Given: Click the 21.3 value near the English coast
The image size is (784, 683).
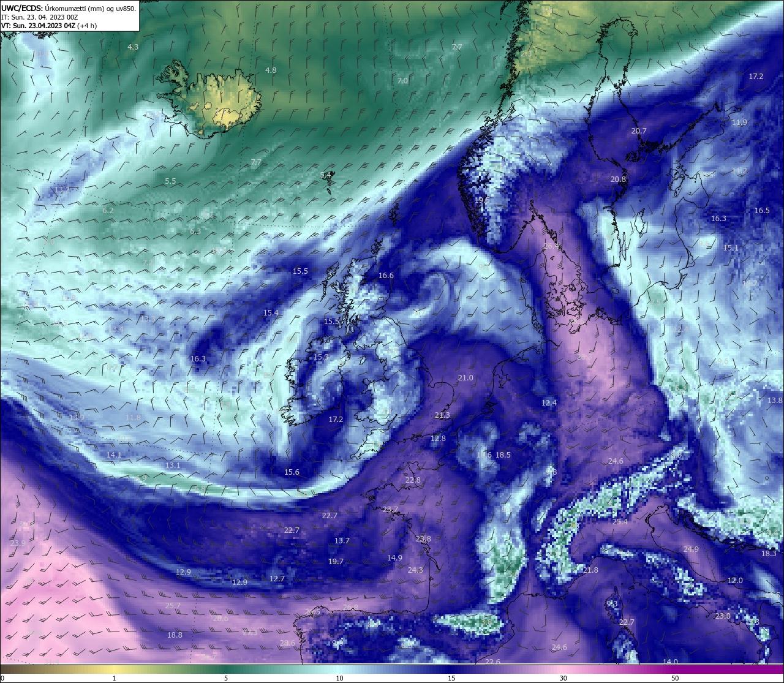Looking at the screenshot, I should pos(442,415).
